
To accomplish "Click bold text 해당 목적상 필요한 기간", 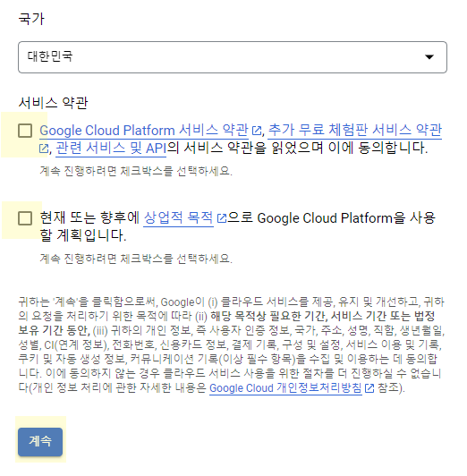I will [x=268, y=316].
